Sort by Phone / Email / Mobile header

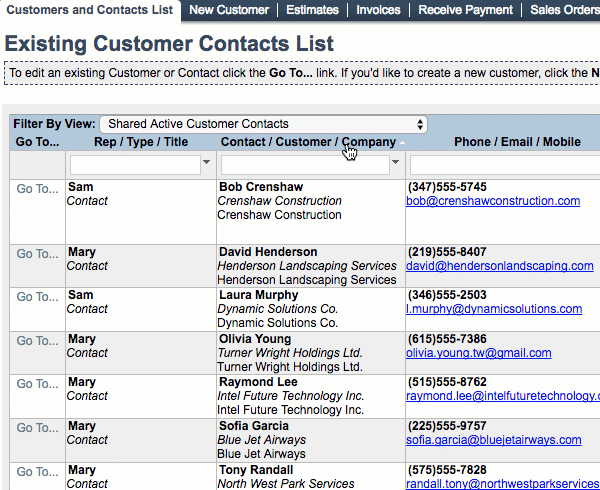click(517, 142)
